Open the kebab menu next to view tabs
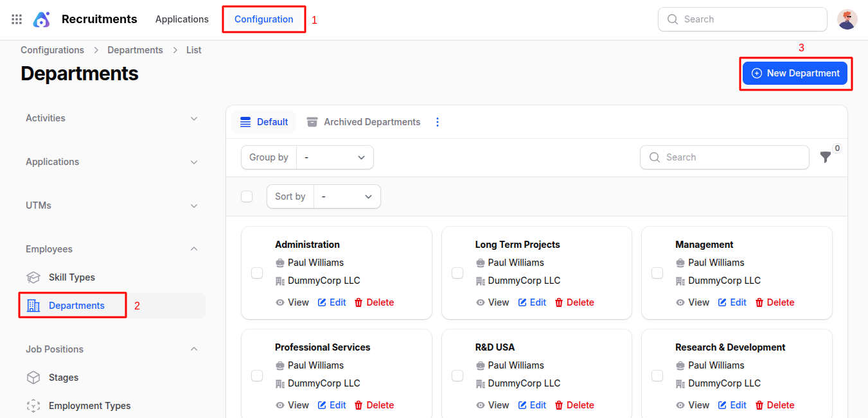 (x=438, y=121)
